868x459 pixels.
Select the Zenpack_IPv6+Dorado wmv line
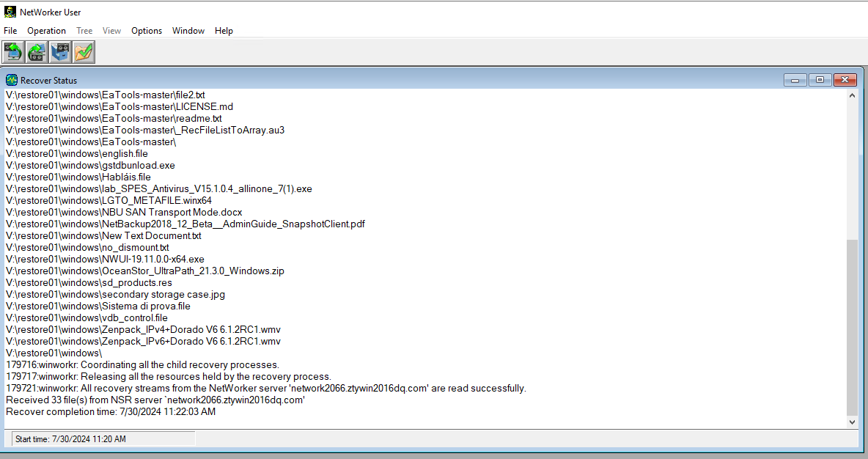144,342
